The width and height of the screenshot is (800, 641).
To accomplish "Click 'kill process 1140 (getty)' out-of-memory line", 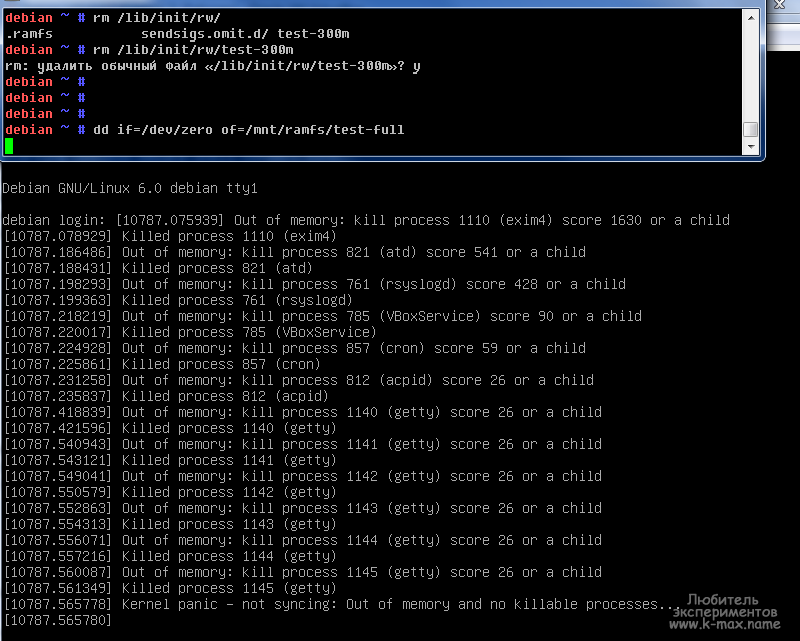I will click(x=303, y=412).
